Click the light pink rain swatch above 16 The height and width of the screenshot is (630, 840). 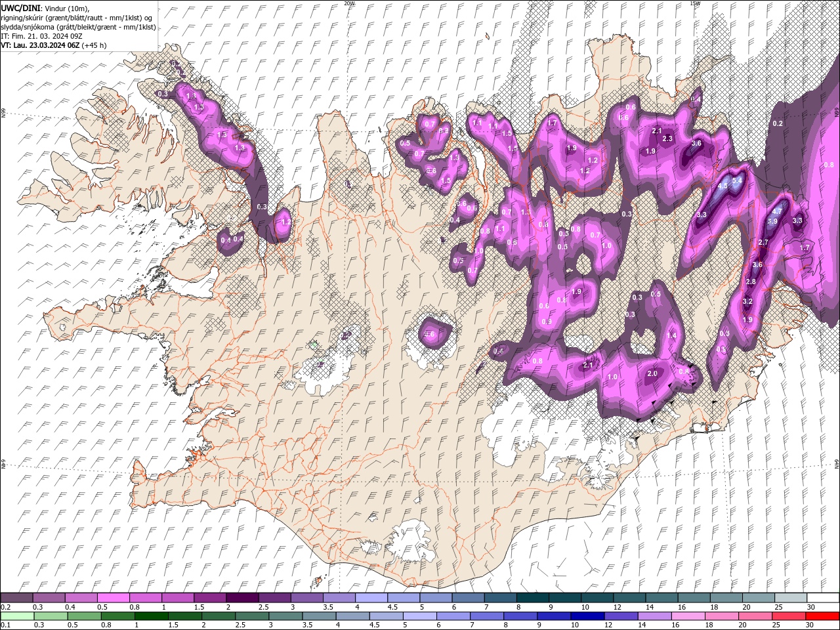point(688,616)
